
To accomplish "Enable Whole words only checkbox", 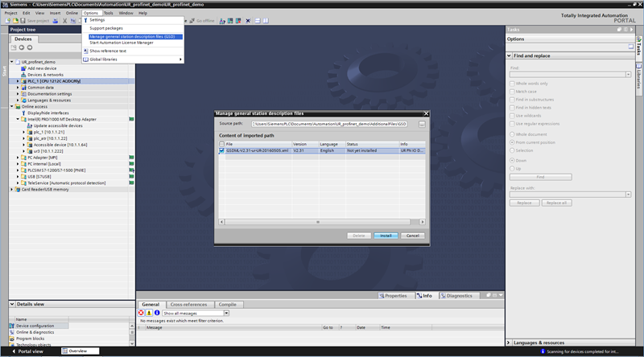I will (513, 83).
